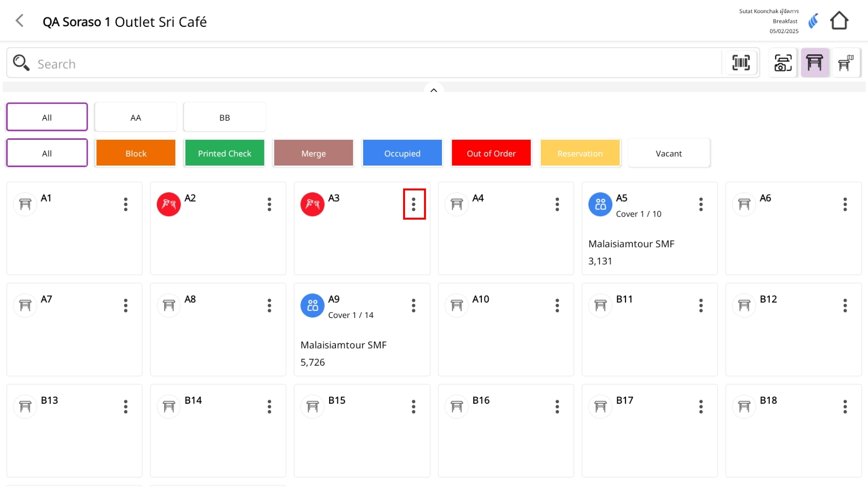The image size is (868, 487).
Task: Filter by Printed Check status
Action: pyautogui.click(x=224, y=153)
